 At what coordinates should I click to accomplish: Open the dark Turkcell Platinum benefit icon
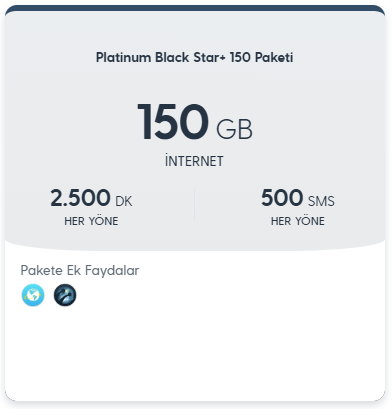(x=65, y=295)
